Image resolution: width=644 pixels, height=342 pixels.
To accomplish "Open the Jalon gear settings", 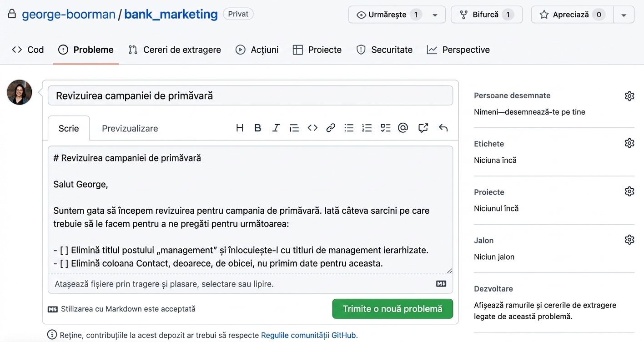I will tap(629, 240).
